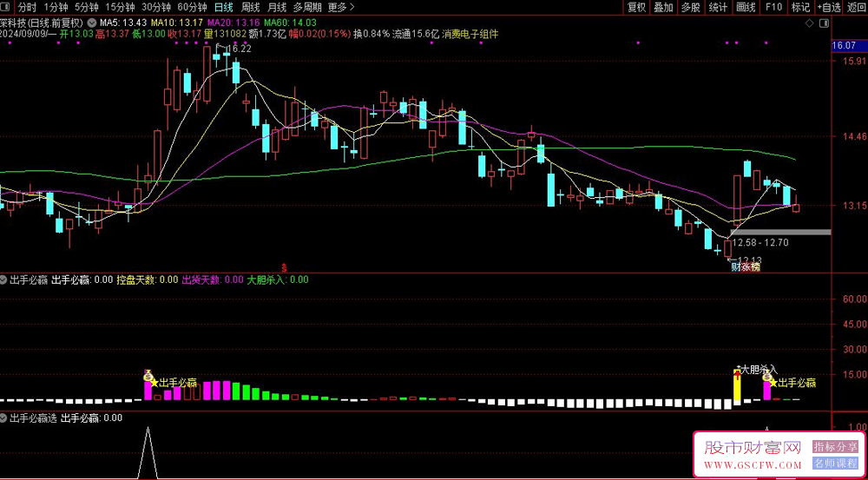Image resolution: width=868 pixels, height=480 pixels.
Task: Select the 周线 weekly tab
Action: coord(250,7)
